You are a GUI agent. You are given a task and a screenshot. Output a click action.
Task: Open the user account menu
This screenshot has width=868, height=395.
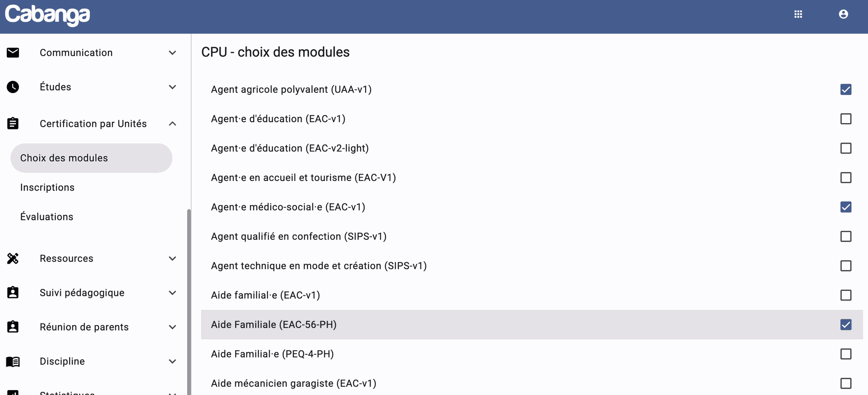click(x=843, y=14)
